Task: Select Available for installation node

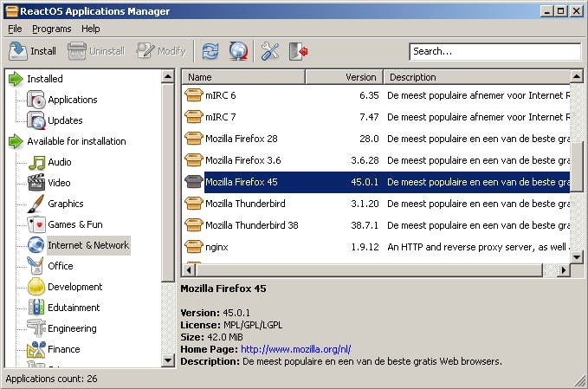Action: pos(76,141)
